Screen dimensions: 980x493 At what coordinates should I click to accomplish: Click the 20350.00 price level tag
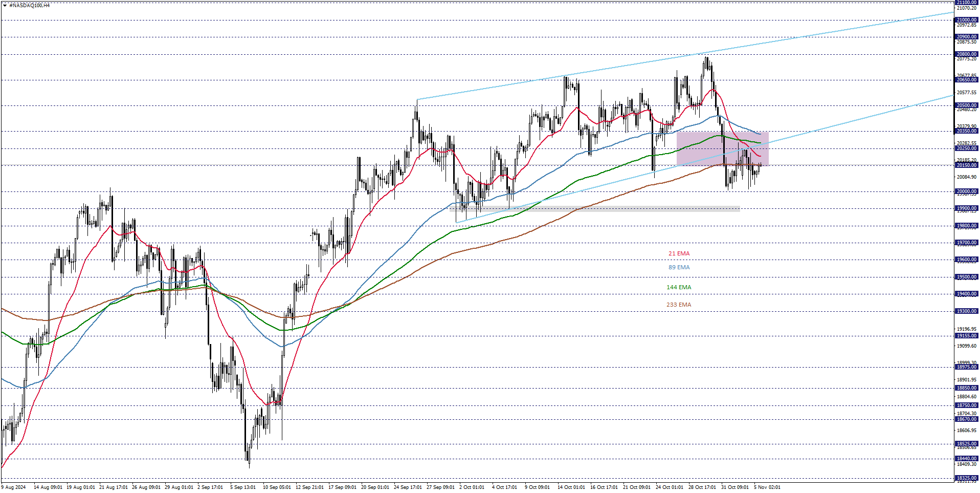pyautogui.click(x=966, y=131)
